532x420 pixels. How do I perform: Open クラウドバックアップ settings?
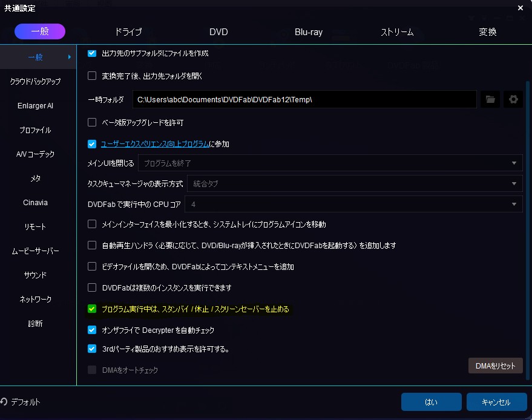tap(35, 82)
